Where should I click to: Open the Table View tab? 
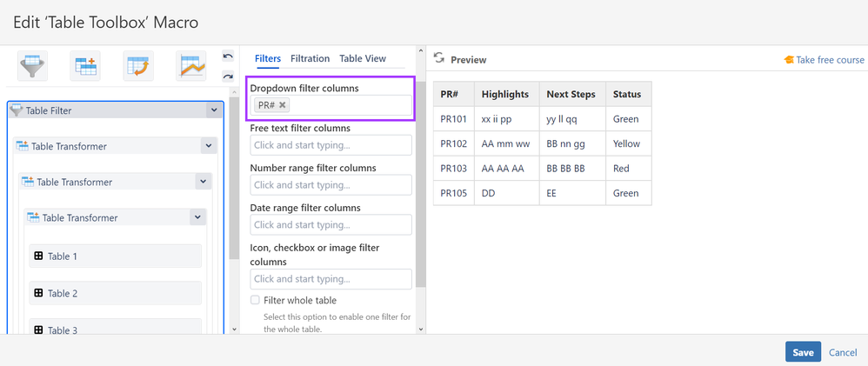tap(362, 58)
